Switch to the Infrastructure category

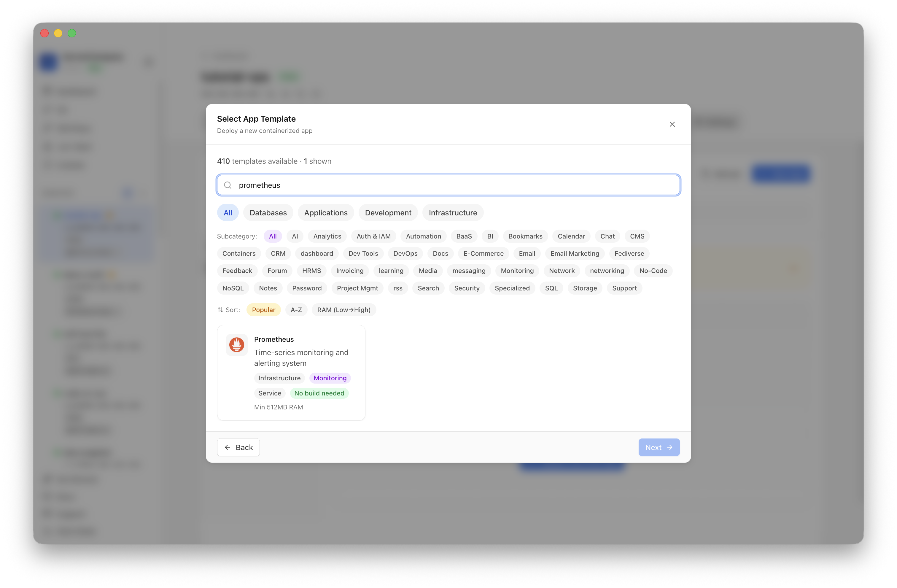click(x=453, y=213)
